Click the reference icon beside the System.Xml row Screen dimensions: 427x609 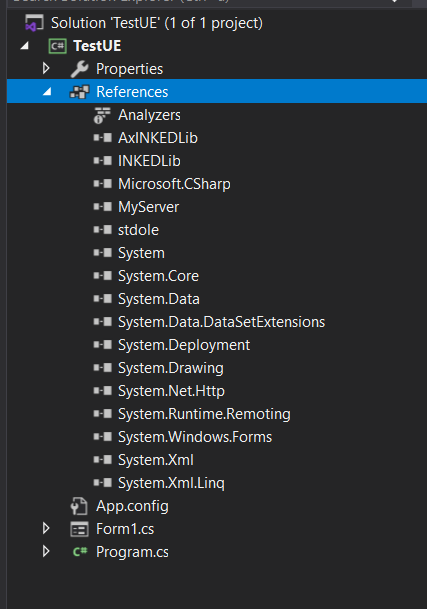[103, 460]
